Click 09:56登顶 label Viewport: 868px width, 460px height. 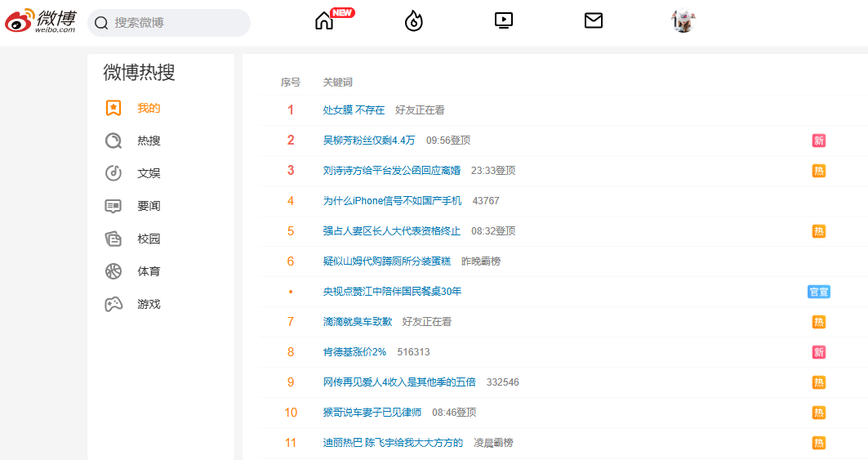pyautogui.click(x=448, y=141)
